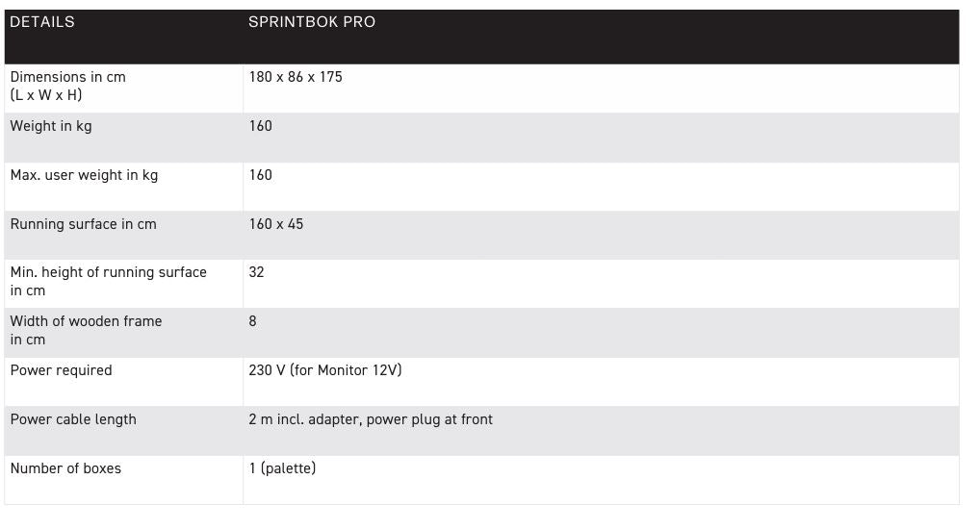Click the 32 minimum height value

click(256, 272)
